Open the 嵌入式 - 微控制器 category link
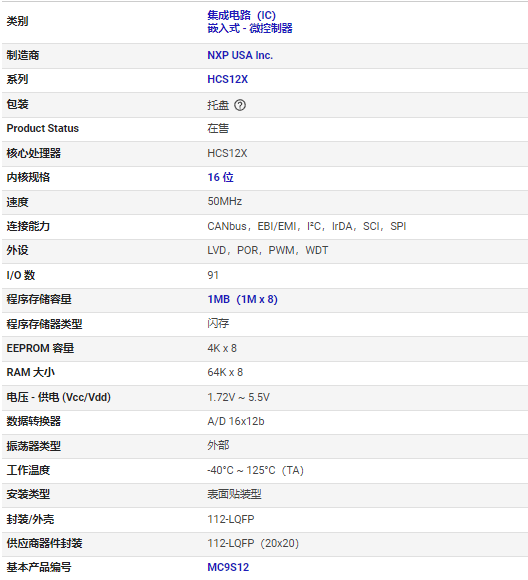The width and height of the screenshot is (528, 580). point(250,28)
